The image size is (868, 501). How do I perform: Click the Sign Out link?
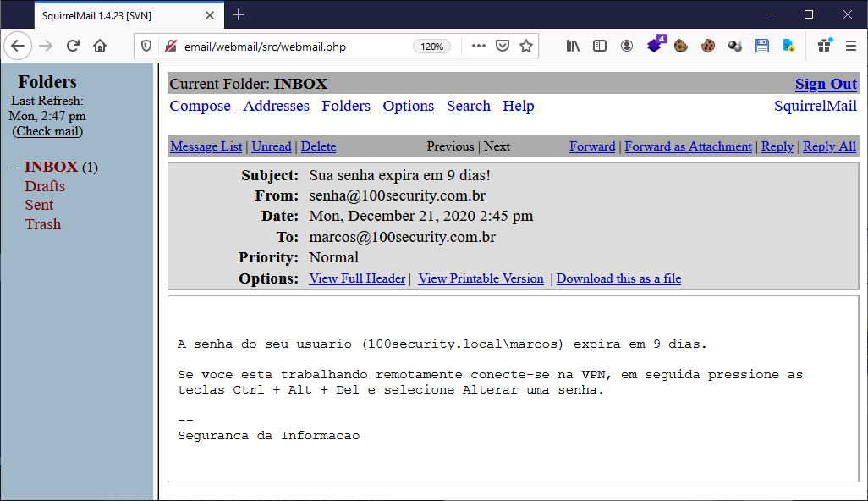point(826,84)
